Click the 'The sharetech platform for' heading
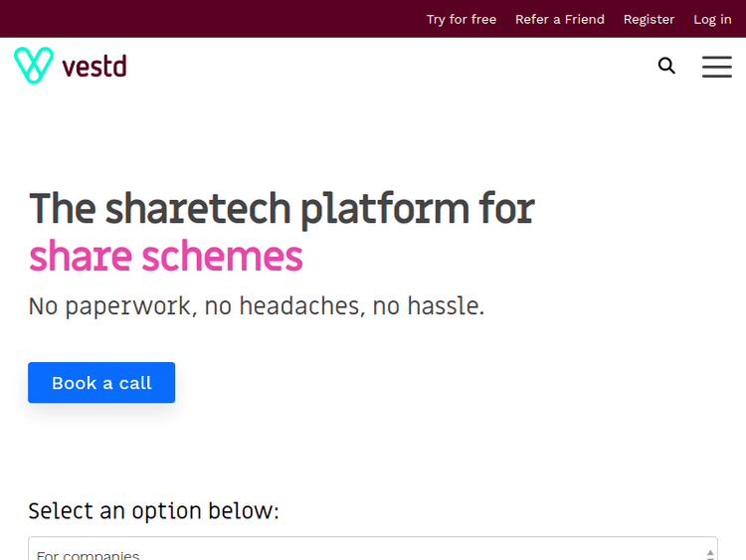 pos(281,209)
